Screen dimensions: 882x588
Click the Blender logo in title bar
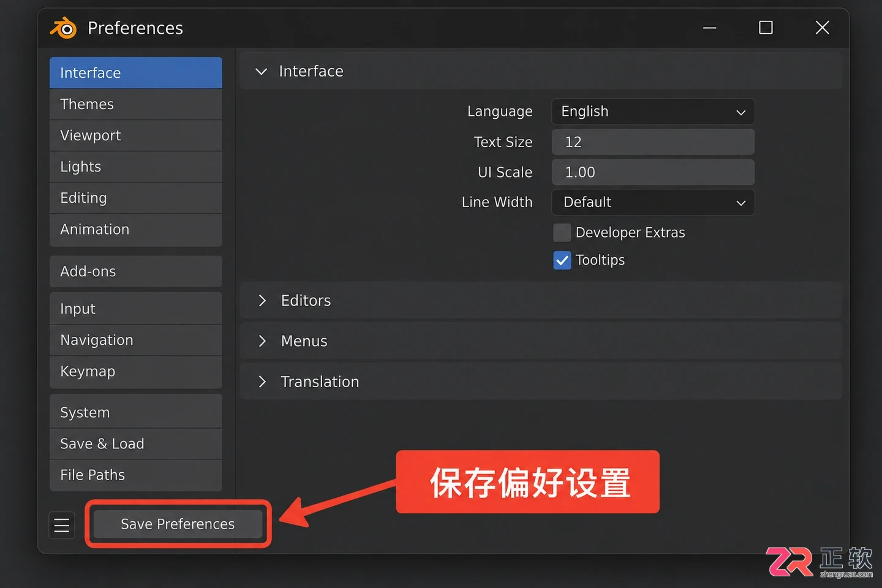[x=64, y=28]
